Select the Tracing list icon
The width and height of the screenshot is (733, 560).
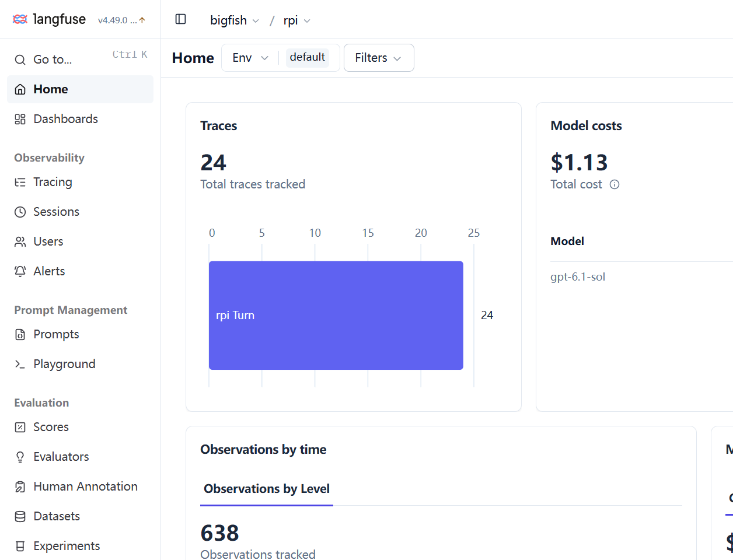click(x=20, y=182)
